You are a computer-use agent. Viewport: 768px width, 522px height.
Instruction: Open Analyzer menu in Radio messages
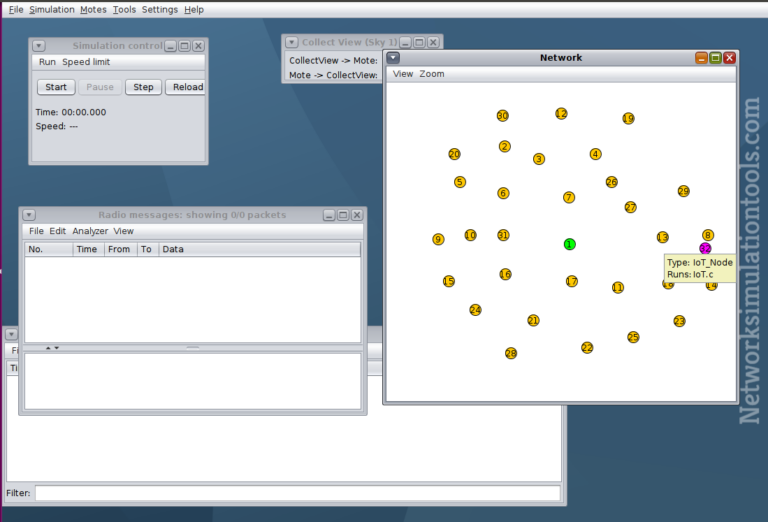pos(90,231)
